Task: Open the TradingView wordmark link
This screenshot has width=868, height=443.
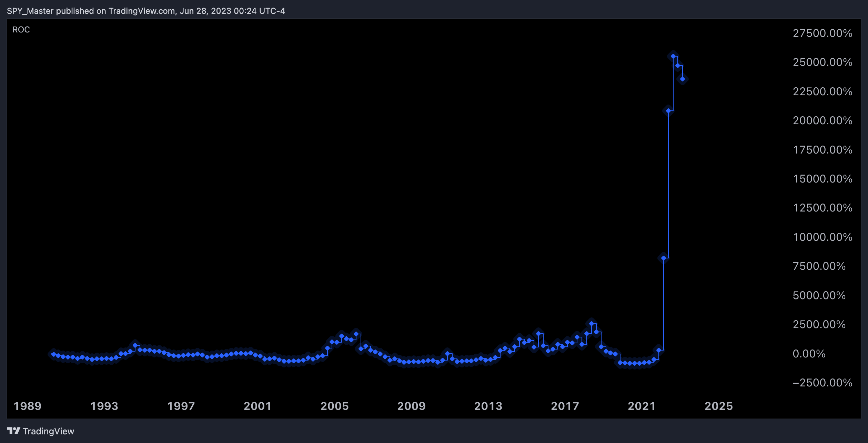Action: [x=49, y=431]
